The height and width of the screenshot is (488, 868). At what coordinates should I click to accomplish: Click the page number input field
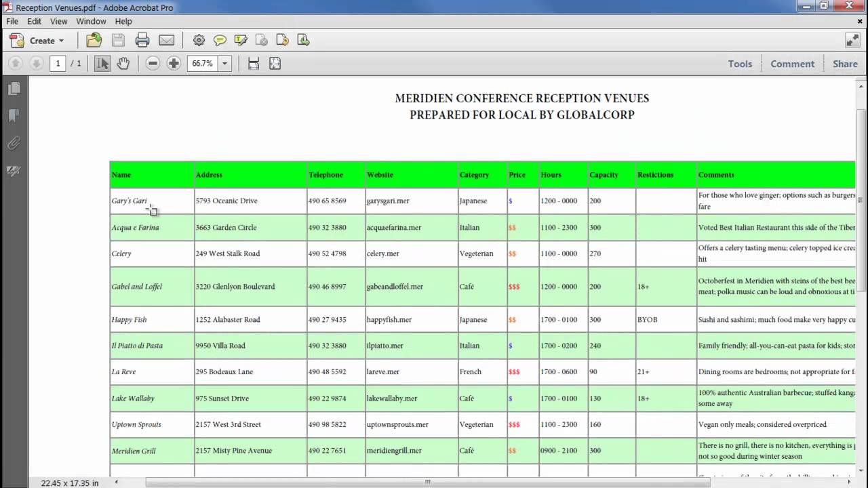point(58,64)
